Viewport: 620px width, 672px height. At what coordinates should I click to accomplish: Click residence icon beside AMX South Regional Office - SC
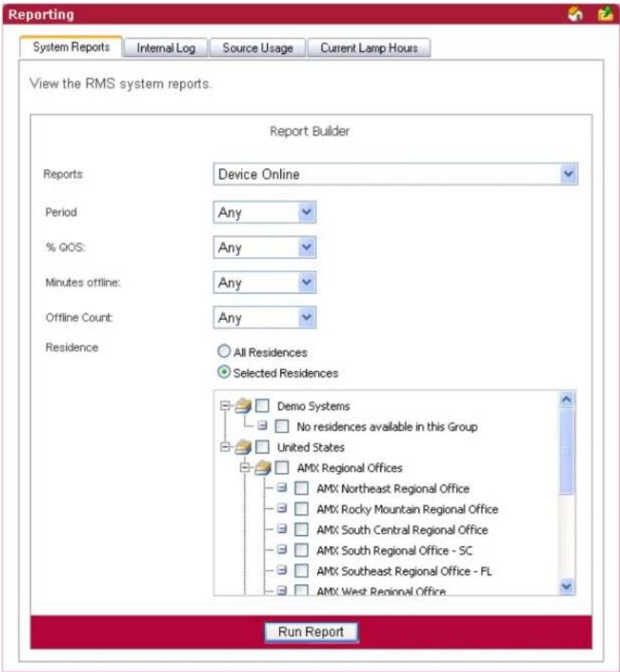[282, 550]
